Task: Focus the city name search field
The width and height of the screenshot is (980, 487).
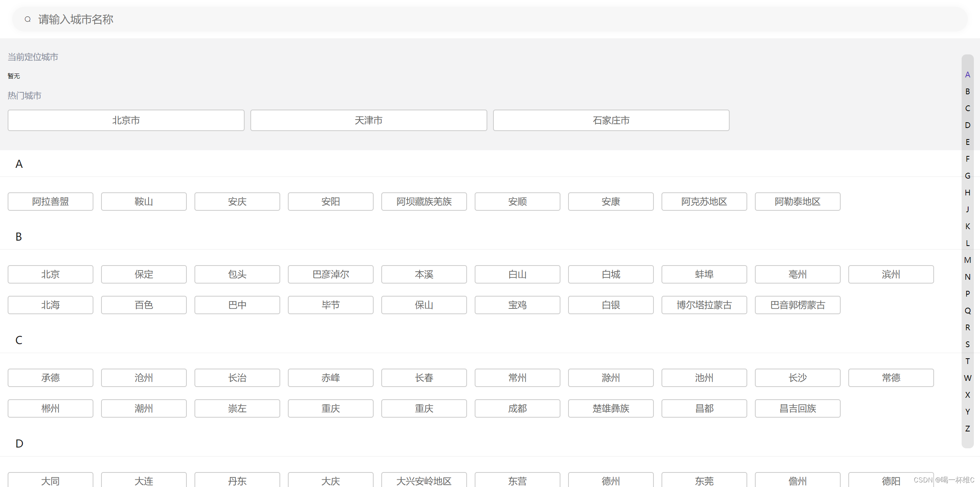Action: (490, 19)
